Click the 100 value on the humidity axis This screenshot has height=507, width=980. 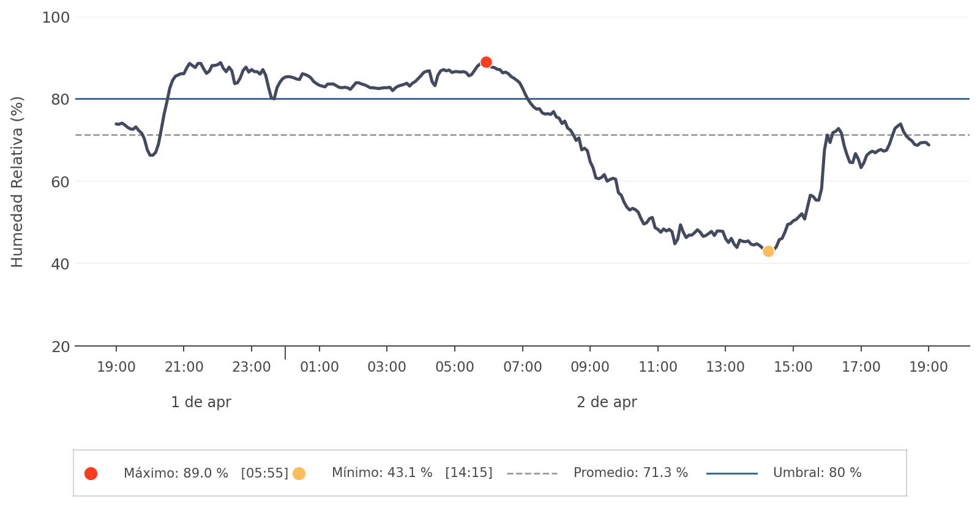[56, 18]
